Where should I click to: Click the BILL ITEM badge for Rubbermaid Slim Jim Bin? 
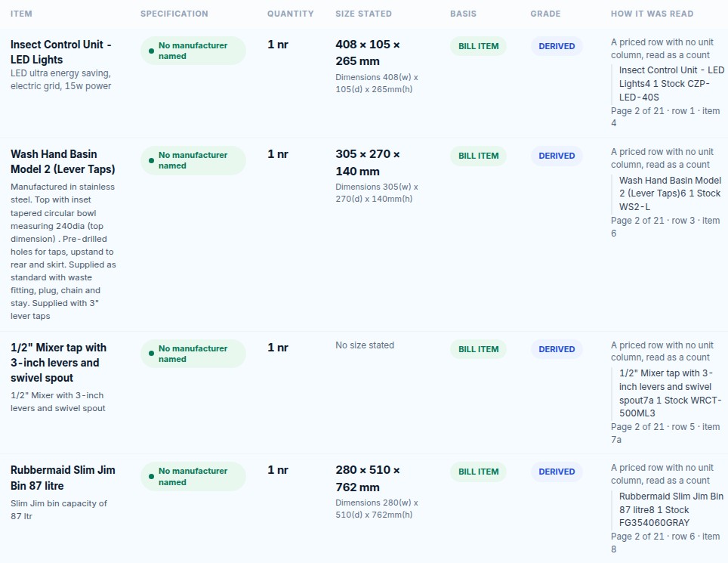478,472
